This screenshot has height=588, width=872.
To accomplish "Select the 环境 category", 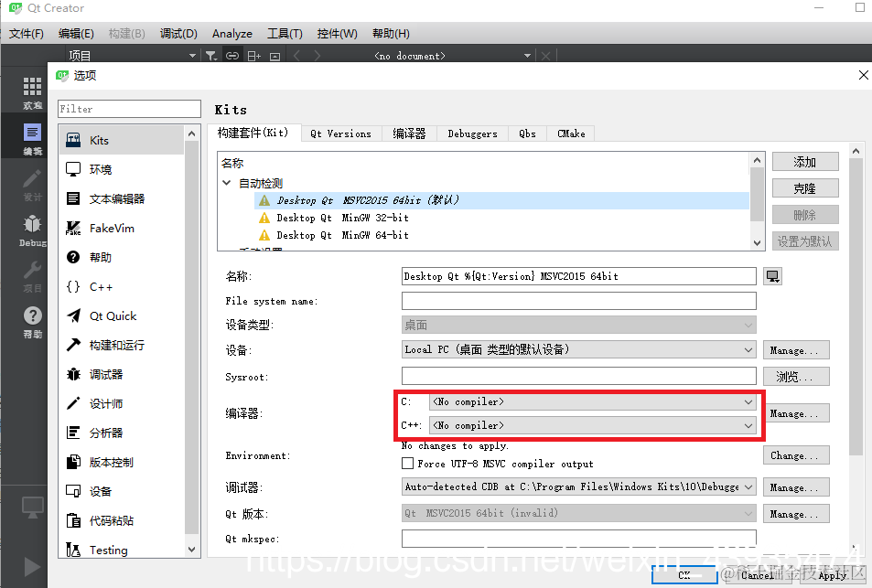I will click(x=121, y=169).
